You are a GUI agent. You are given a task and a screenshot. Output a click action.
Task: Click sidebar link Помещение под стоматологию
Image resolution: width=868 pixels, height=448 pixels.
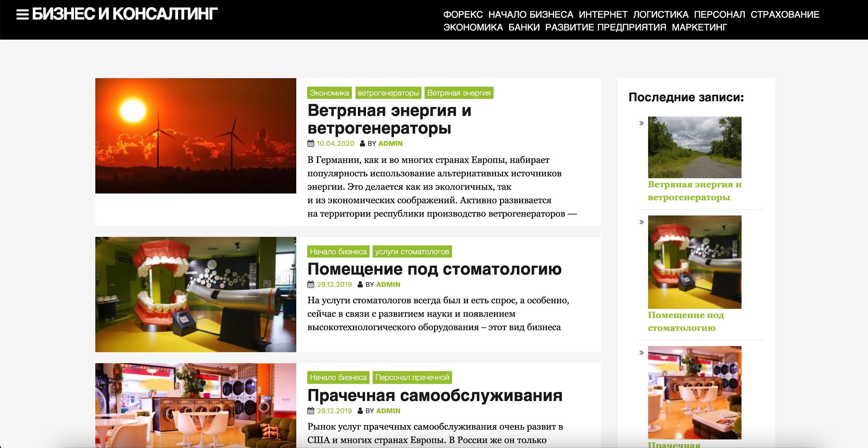(686, 321)
